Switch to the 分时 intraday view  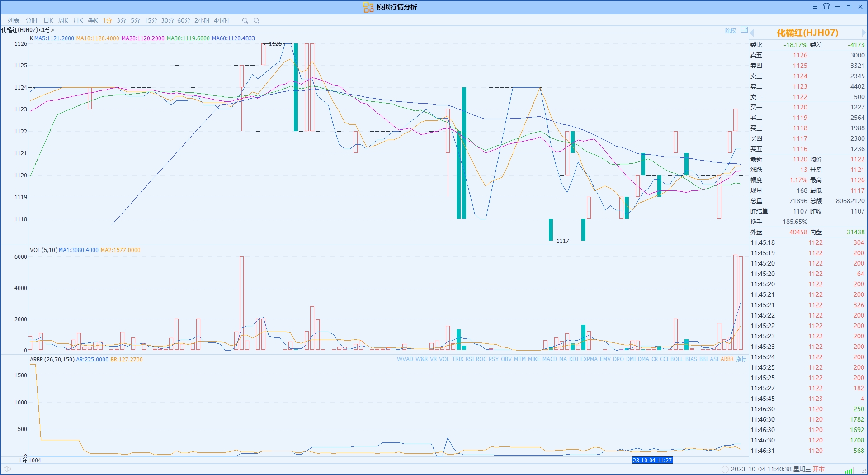[32, 20]
